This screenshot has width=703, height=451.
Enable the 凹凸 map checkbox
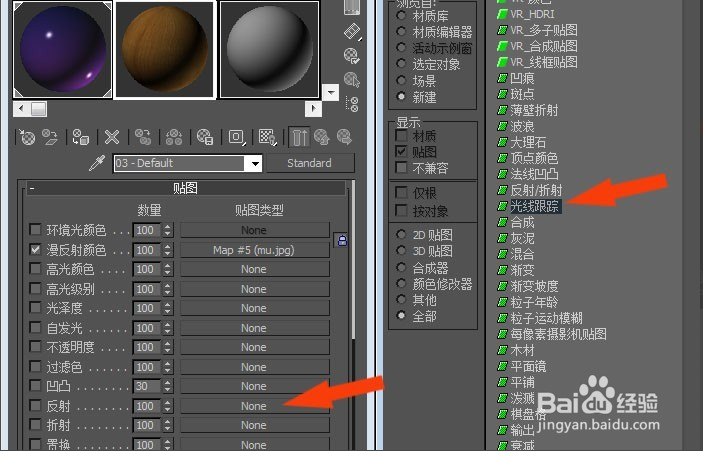click(35, 386)
